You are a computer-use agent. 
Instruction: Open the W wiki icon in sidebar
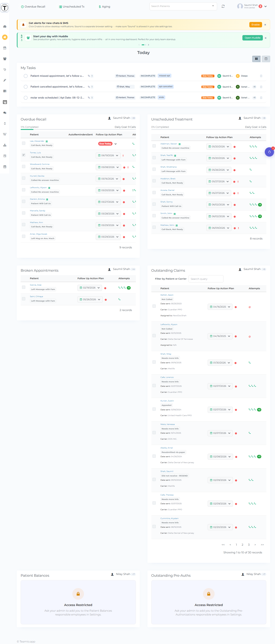click(x=5, y=134)
